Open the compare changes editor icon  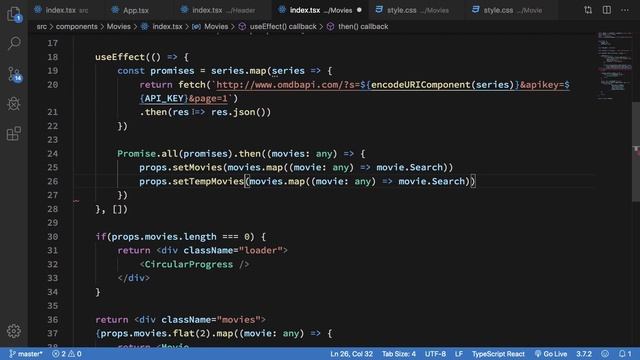pyautogui.click(x=588, y=10)
